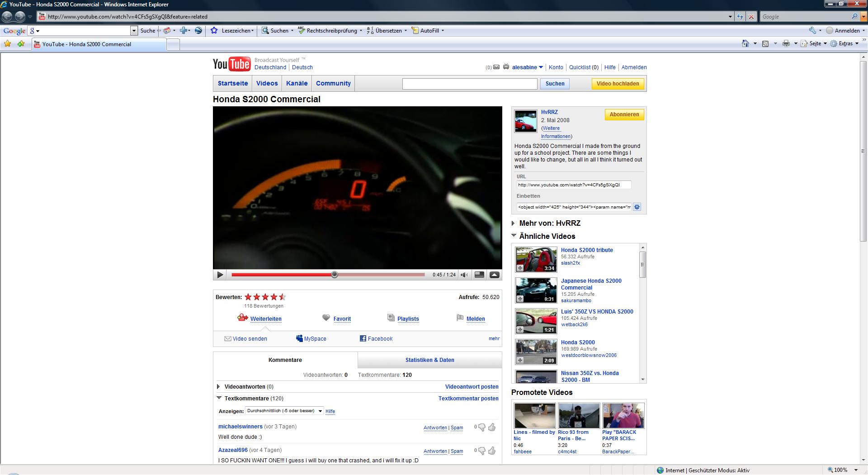Image resolution: width=868 pixels, height=475 pixels.
Task: Click the Abonnieren button
Action: [624, 114]
